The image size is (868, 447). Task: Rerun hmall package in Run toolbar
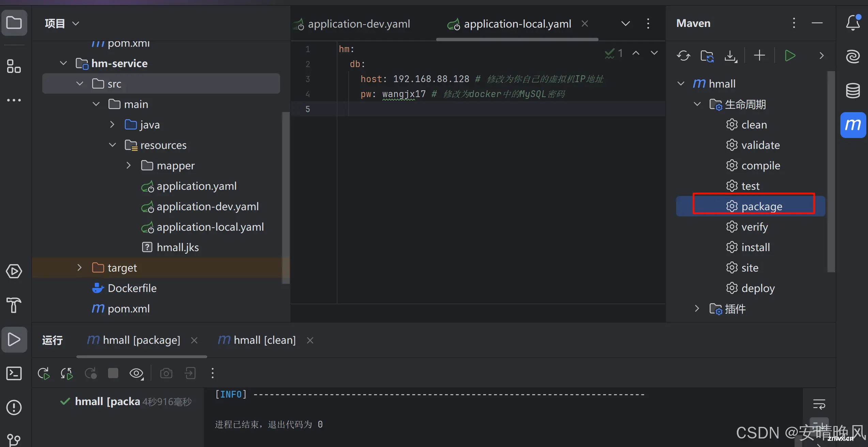(44, 373)
